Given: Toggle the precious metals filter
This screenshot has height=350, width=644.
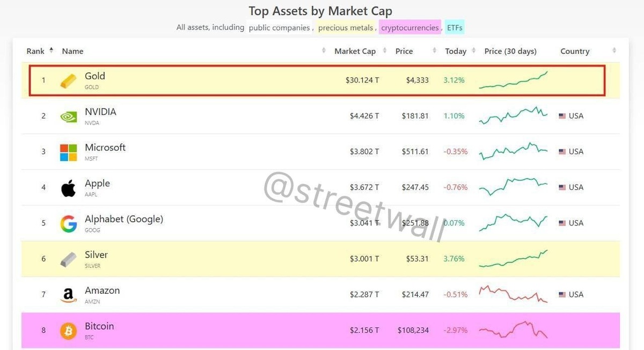Looking at the screenshot, I should [346, 27].
